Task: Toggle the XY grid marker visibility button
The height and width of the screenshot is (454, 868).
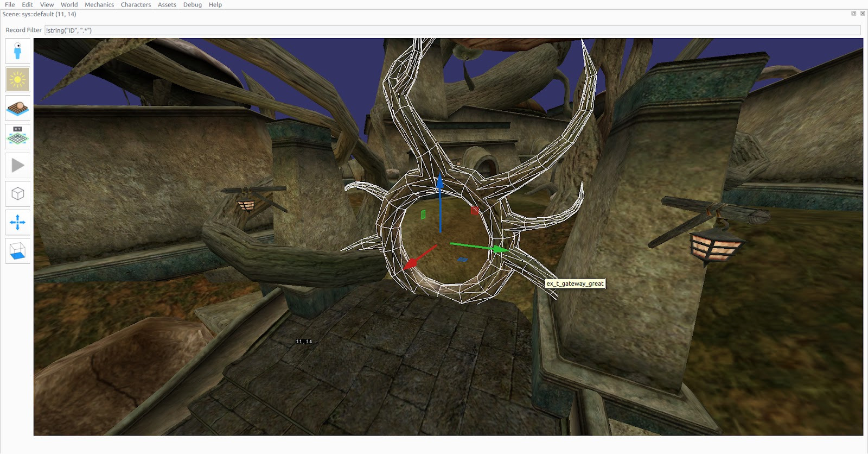Action: (x=18, y=137)
